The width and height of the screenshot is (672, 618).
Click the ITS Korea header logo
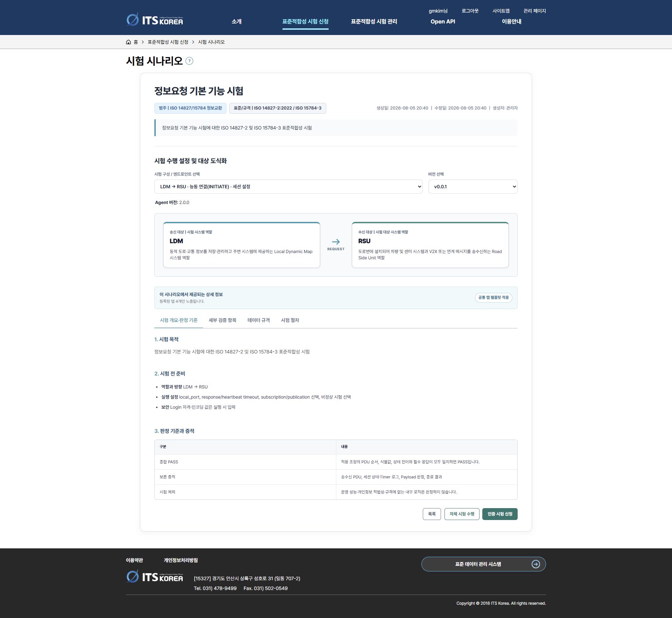click(154, 20)
